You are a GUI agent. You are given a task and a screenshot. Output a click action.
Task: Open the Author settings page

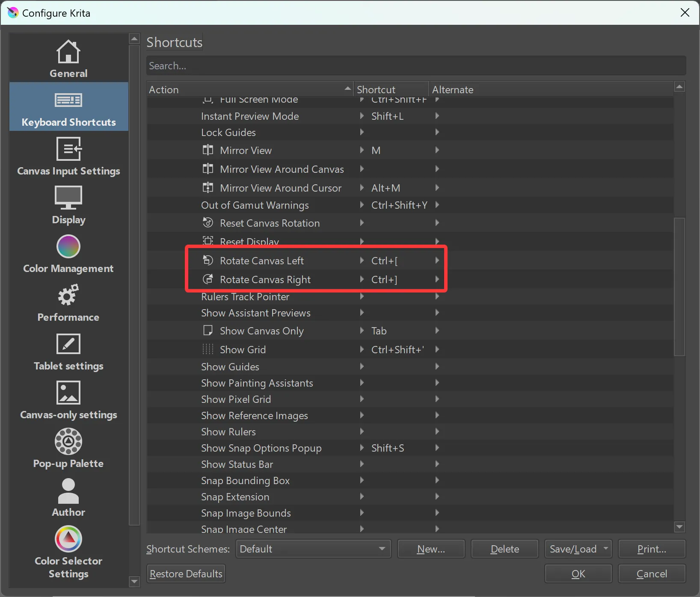[68, 497]
